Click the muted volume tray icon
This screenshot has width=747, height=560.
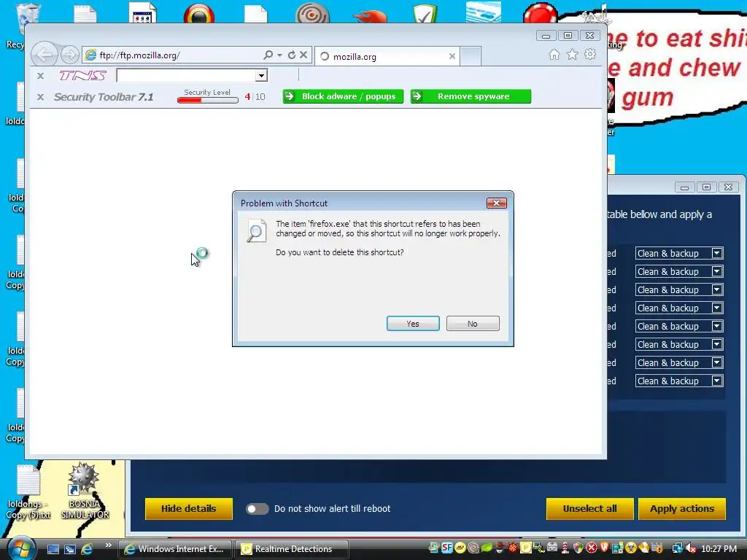[692, 548]
